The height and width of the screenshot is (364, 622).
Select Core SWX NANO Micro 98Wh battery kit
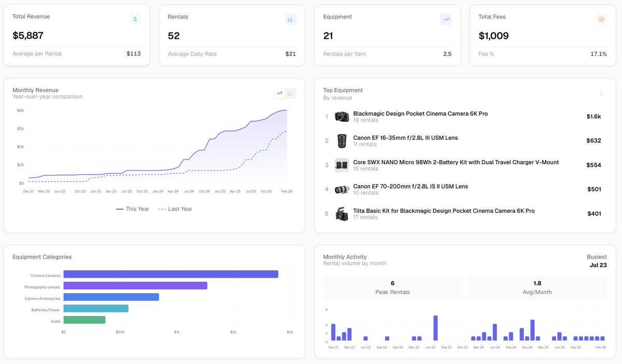tap(456, 162)
